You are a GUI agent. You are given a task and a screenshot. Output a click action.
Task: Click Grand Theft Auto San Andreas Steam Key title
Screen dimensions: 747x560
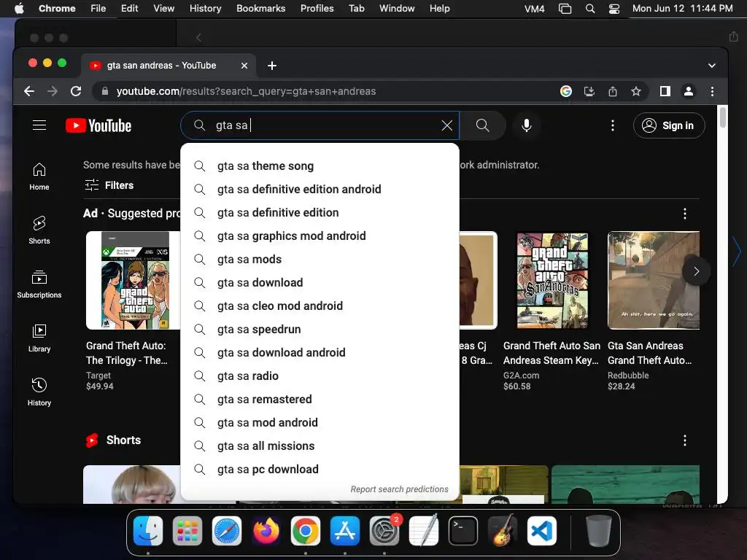(x=551, y=353)
